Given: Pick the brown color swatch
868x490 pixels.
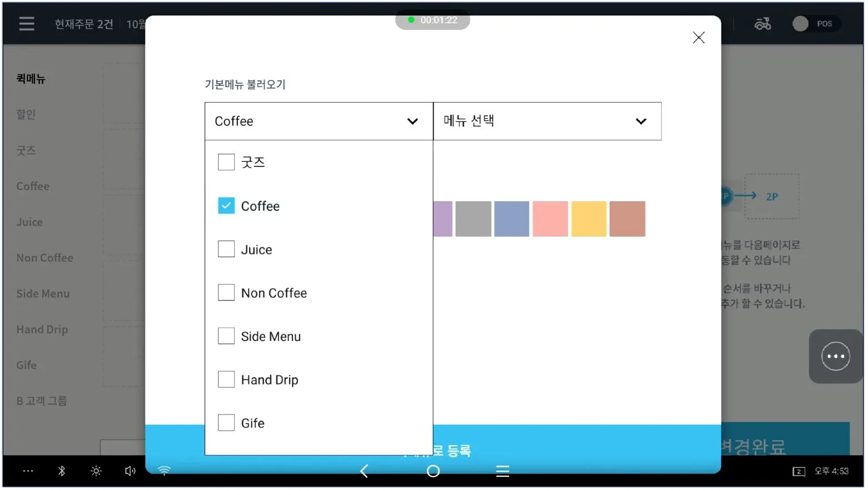Looking at the screenshot, I should click(x=627, y=219).
